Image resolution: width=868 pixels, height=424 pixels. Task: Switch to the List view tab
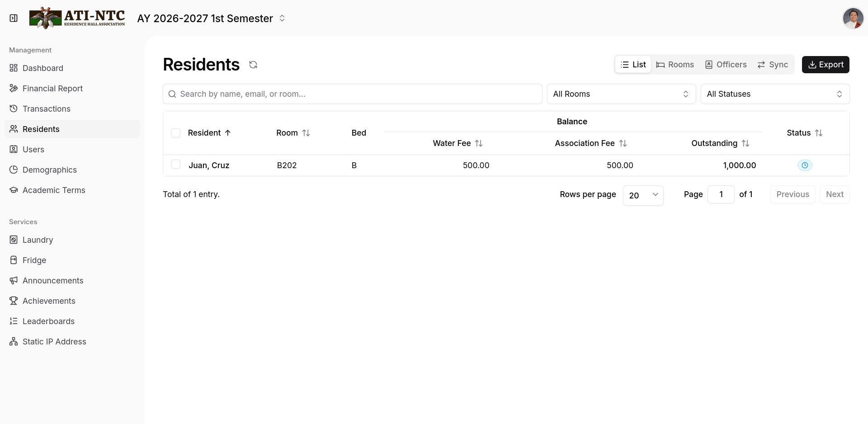[x=633, y=65]
